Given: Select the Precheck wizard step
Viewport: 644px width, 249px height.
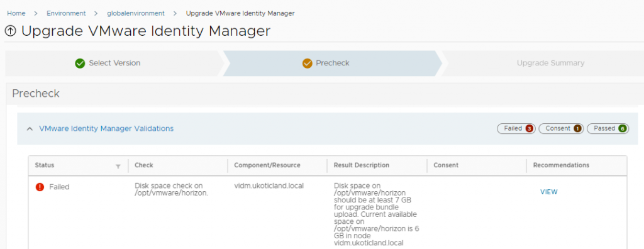Looking at the screenshot, I should click(332, 64).
